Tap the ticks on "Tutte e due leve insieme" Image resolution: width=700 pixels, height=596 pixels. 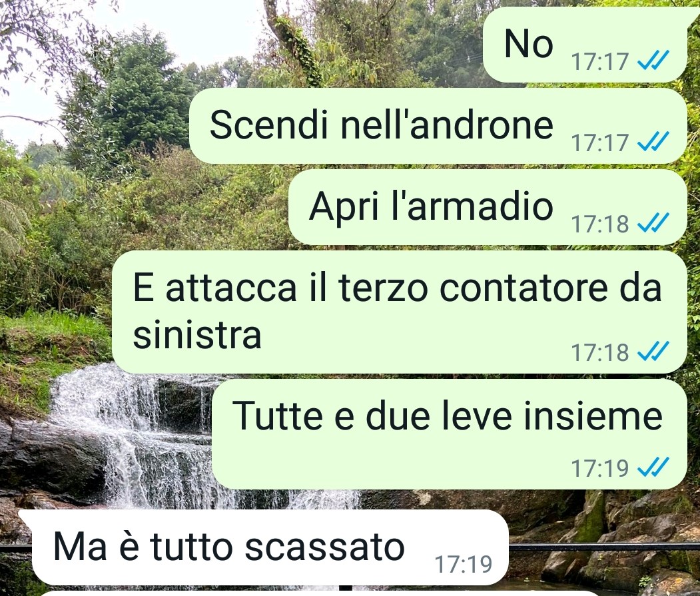653,467
